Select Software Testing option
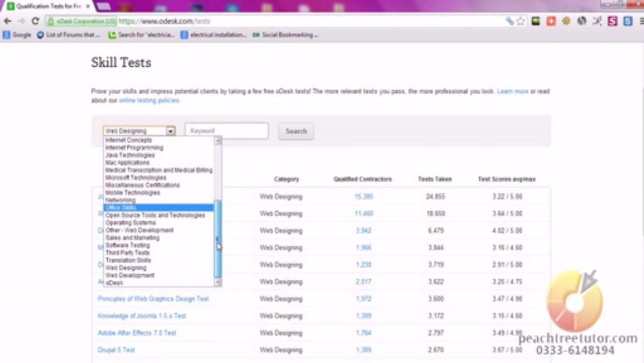 click(127, 245)
